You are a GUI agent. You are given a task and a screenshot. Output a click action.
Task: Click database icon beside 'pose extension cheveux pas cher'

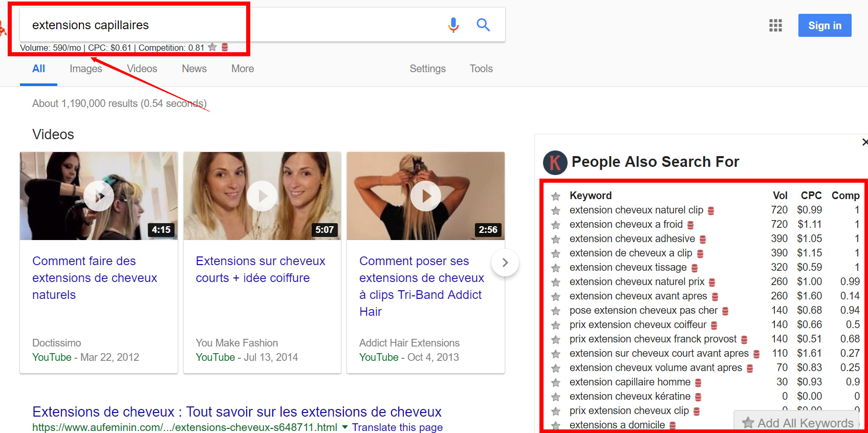point(725,311)
